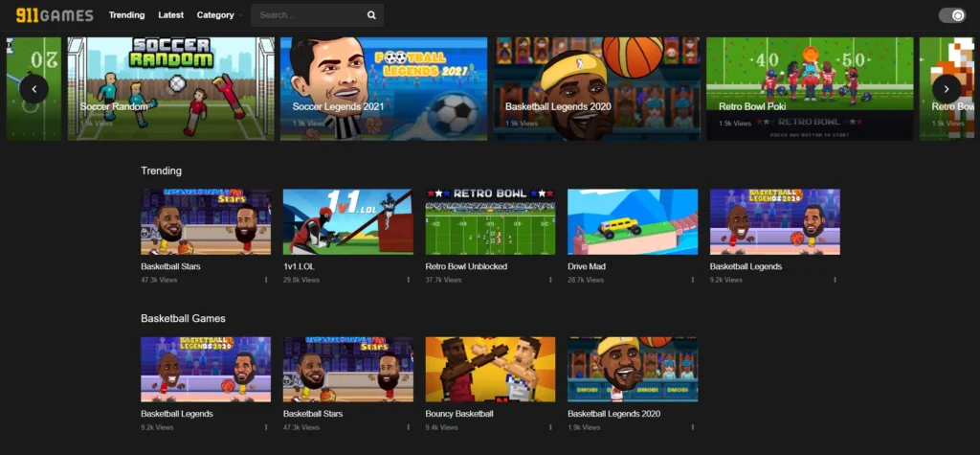This screenshot has height=455, width=980.
Task: Click Basketball Legends title under Trending
Action: pos(746,266)
